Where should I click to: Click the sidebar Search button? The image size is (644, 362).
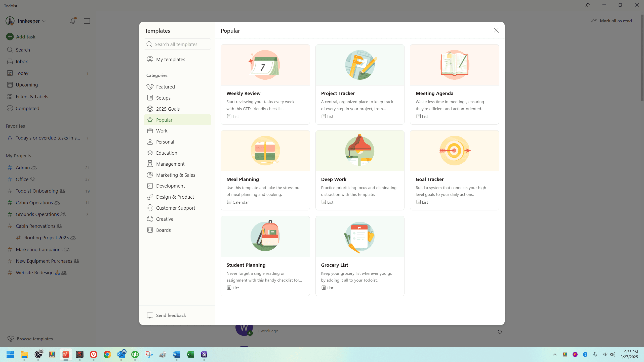click(x=48, y=50)
